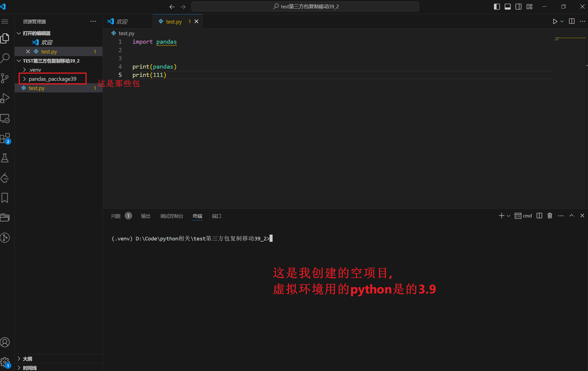Close the test.py editor tab
588x371 pixels.
click(197, 21)
